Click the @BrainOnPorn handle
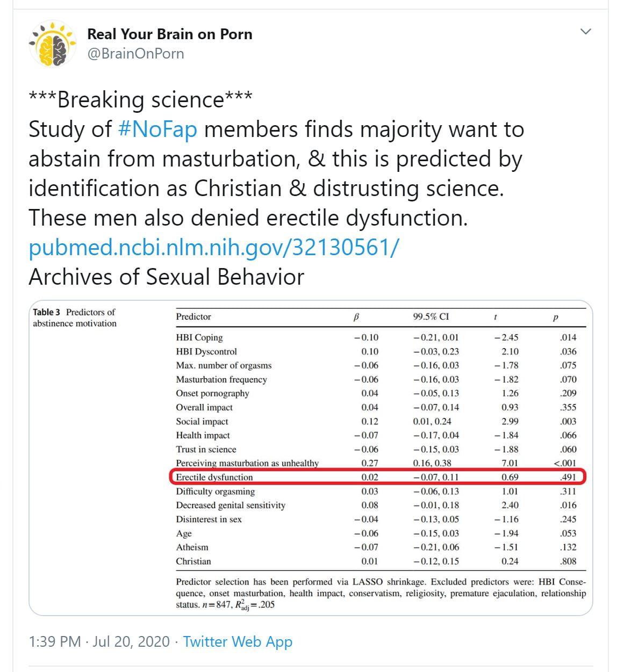 pos(135,54)
